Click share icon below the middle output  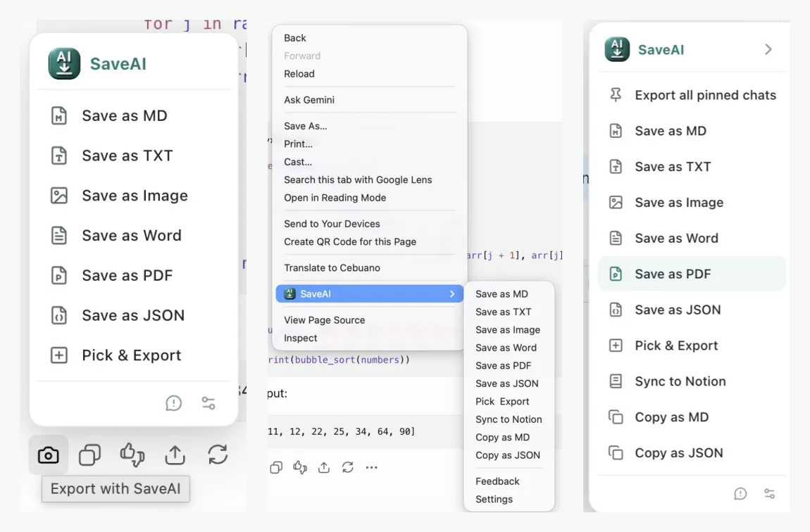coord(324,467)
